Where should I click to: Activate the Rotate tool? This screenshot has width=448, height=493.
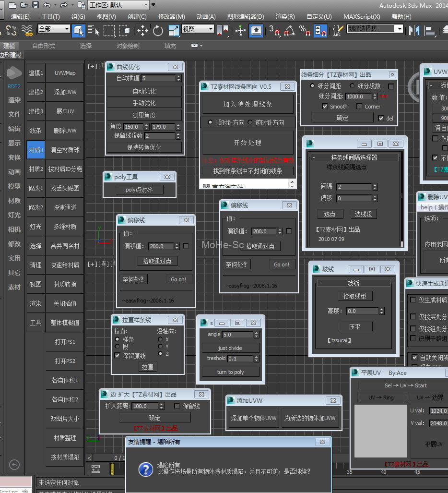[158, 31]
